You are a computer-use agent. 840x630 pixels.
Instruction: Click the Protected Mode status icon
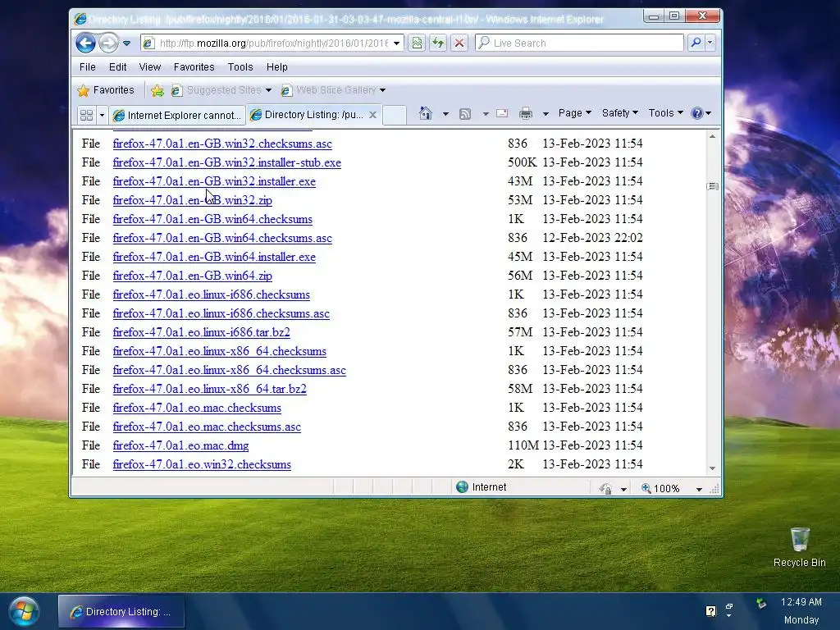(606, 489)
